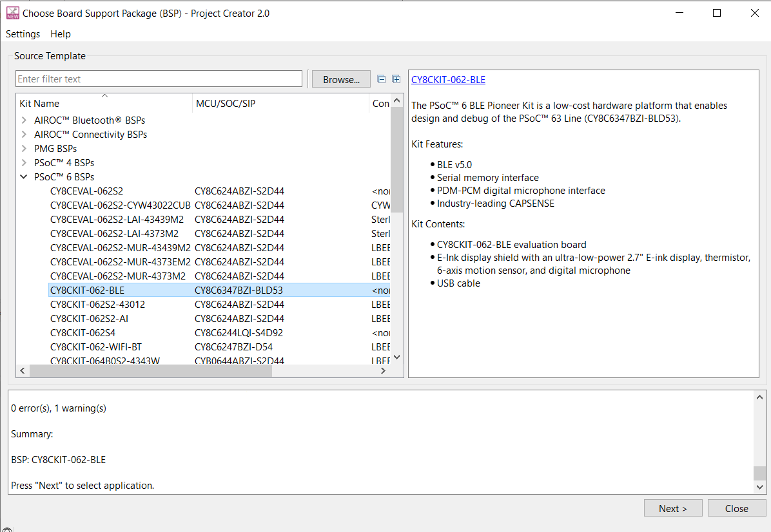Click the CY8C6347BZI-BLD53 MCU cell

coord(239,291)
